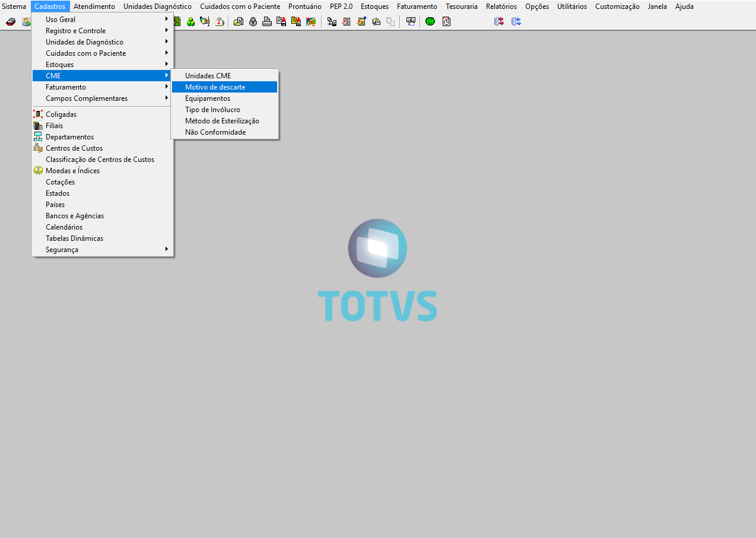Screen dimensions: 756x538
Task: Click the grey cascading windows toolbar icon
Action: click(x=390, y=21)
